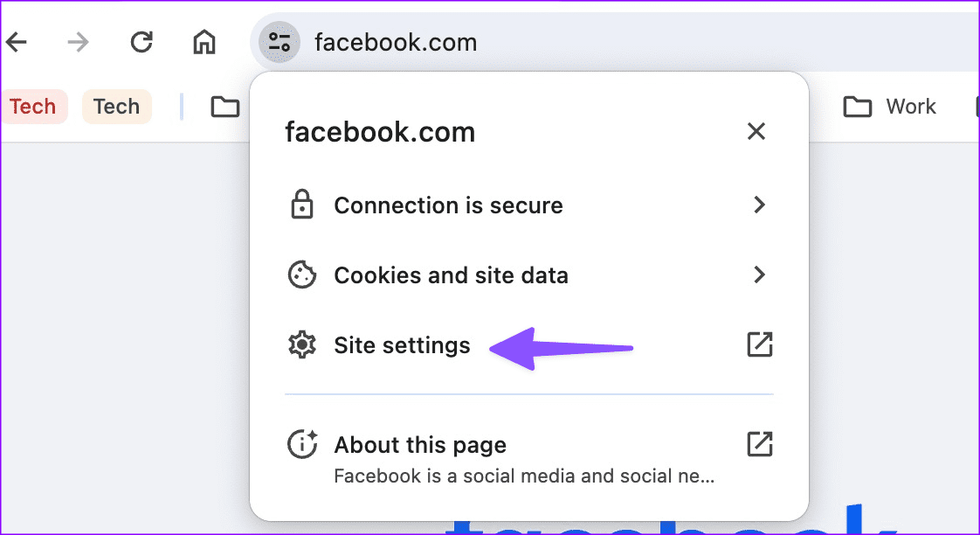Close the facebook.com information popup
The height and width of the screenshot is (535, 980).
[x=756, y=131]
